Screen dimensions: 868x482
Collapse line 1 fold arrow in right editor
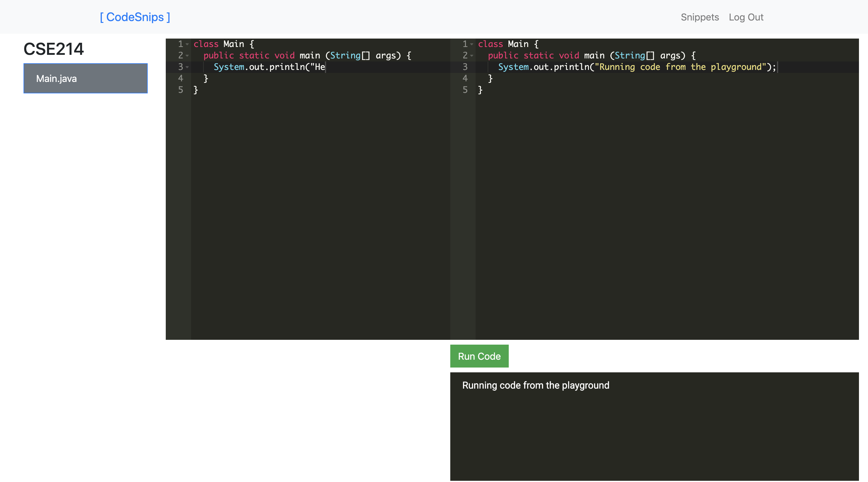472,44
